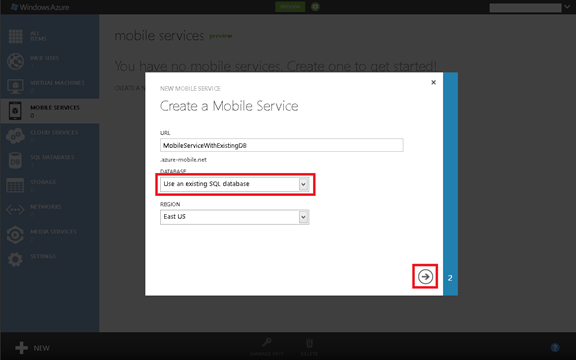Click the green preview link beside mobile services
Viewport: 576px width, 360px height.
[x=220, y=36]
